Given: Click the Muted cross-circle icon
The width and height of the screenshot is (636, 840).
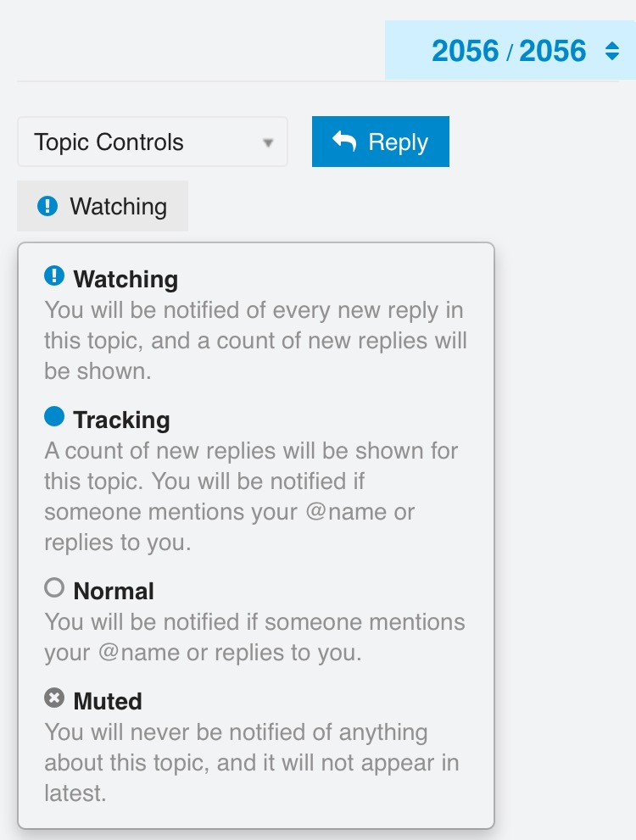Looking at the screenshot, I should (x=54, y=698).
